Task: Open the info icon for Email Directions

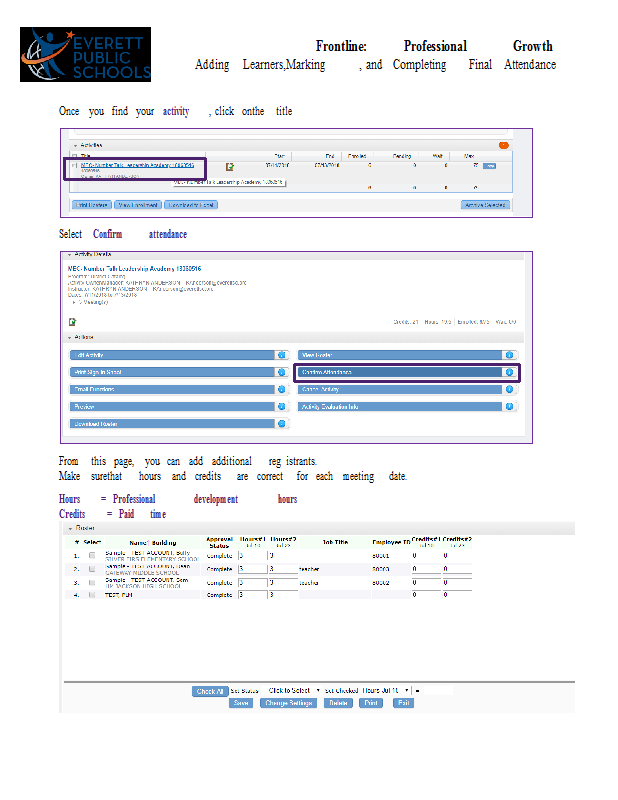Action: tap(281, 389)
